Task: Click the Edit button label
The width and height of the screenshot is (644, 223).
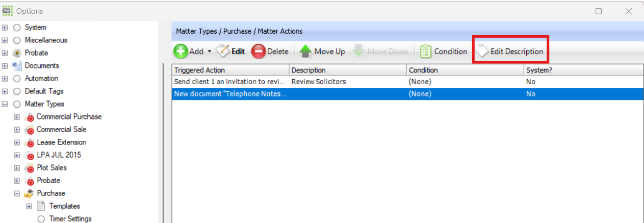Action: (238, 52)
